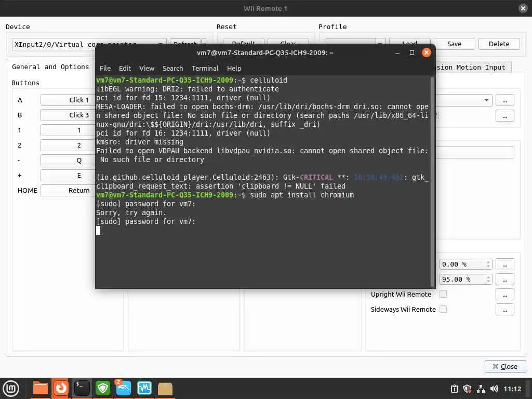
Task: Maximize the terminal window
Action: (412, 52)
